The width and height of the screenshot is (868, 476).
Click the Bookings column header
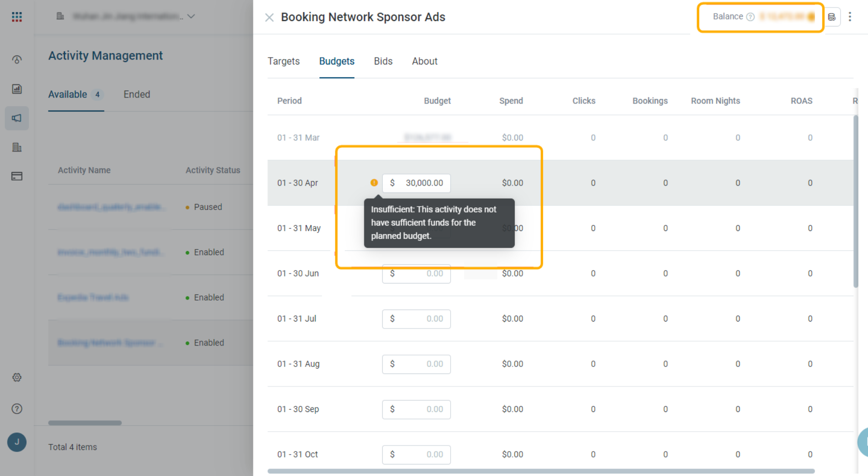pyautogui.click(x=650, y=101)
